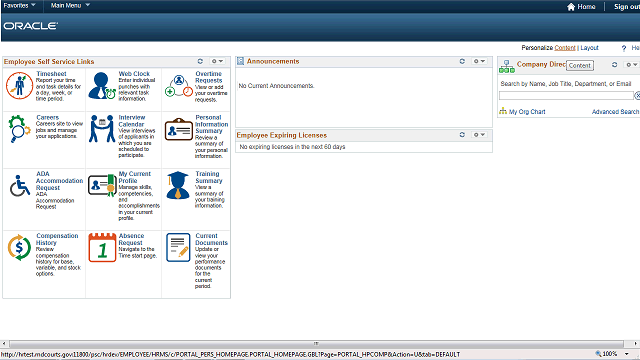Click the ADA Accommodation wheelchair icon

coord(20,186)
